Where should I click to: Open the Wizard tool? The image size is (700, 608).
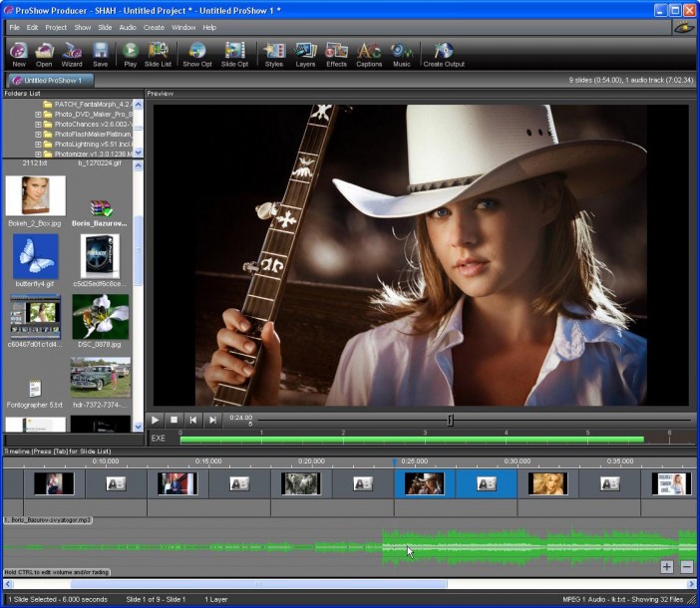pos(72,51)
